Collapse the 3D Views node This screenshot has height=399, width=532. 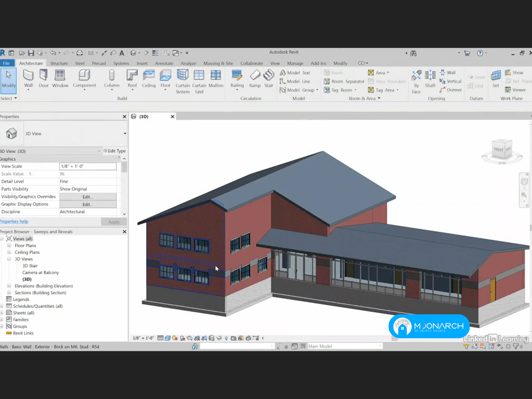coord(9,259)
